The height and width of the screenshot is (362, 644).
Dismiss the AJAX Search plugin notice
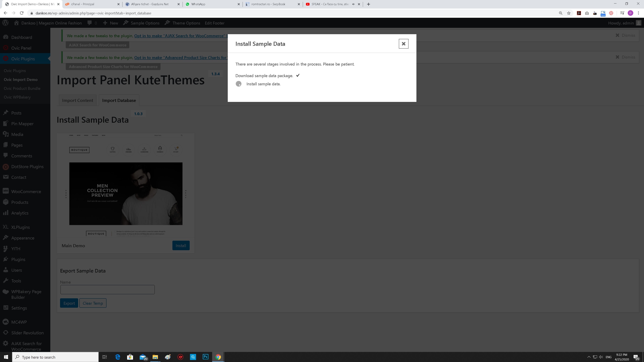click(x=625, y=36)
